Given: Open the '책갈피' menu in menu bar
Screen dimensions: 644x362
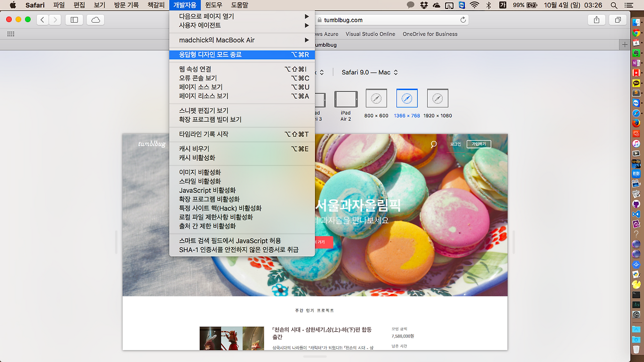Looking at the screenshot, I should click(156, 5).
